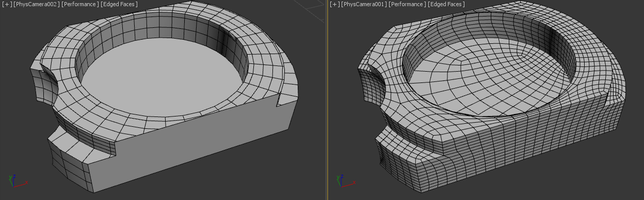This screenshot has width=644, height=200.
Task: Click the axis tripod in left viewport
Action: pyautogui.click(x=16, y=180)
